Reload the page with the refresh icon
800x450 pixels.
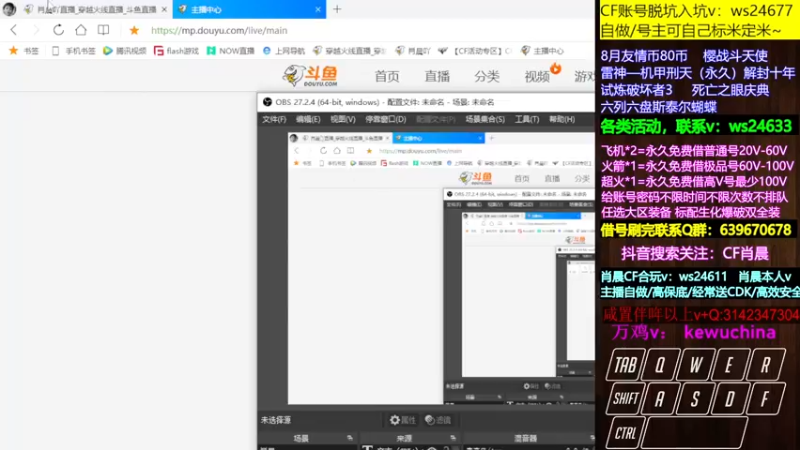(59, 30)
